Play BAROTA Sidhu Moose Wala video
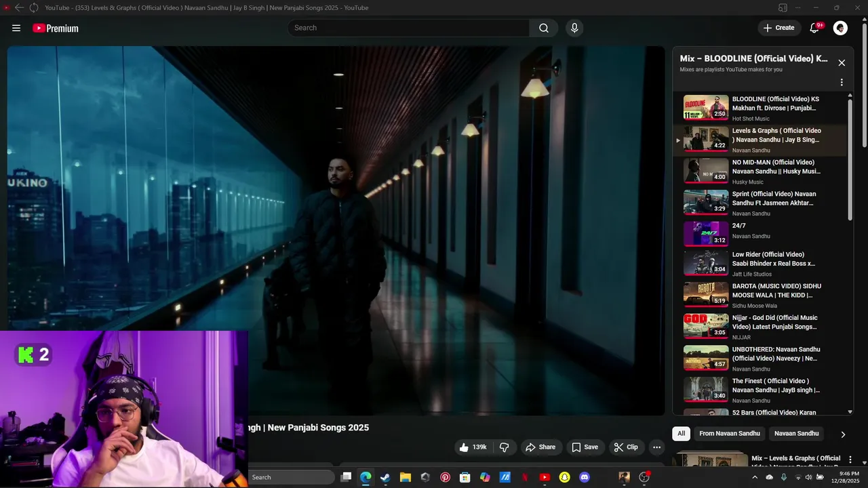Image resolution: width=868 pixels, height=488 pixels. pyautogui.click(x=761, y=295)
